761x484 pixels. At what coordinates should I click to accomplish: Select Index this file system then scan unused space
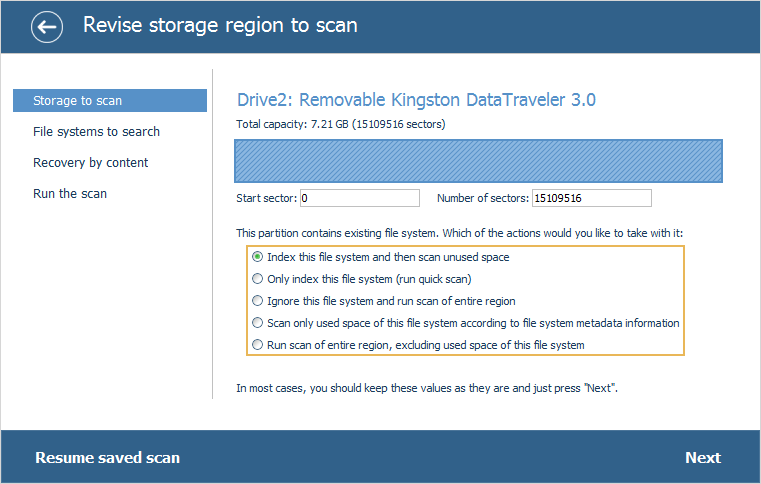[x=259, y=257]
